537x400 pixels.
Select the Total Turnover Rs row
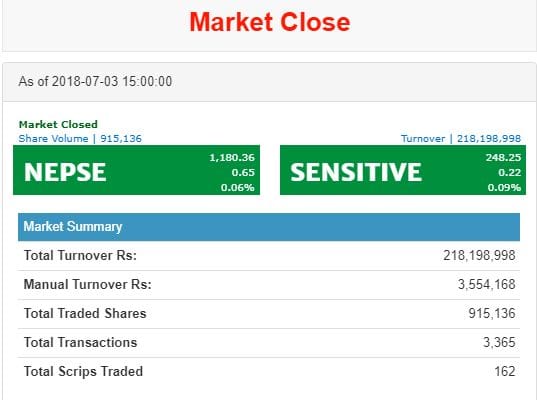(x=269, y=256)
